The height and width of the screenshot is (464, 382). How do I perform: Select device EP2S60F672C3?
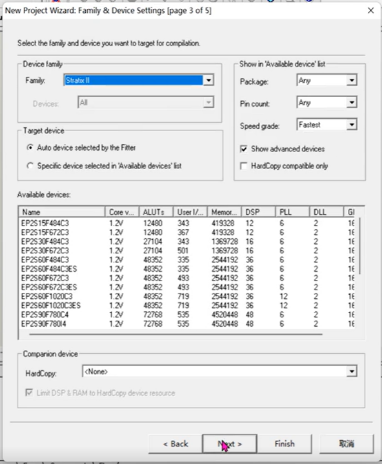[x=45, y=278]
